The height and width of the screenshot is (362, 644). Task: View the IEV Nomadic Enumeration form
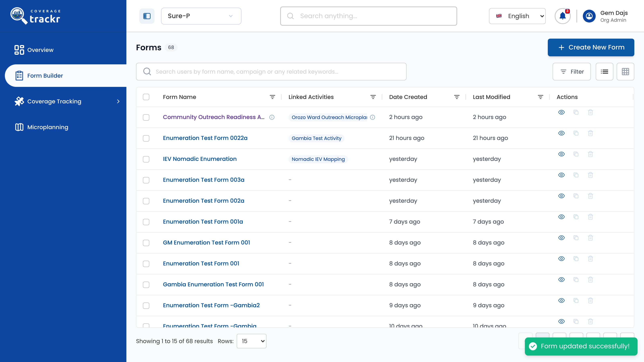(561, 154)
